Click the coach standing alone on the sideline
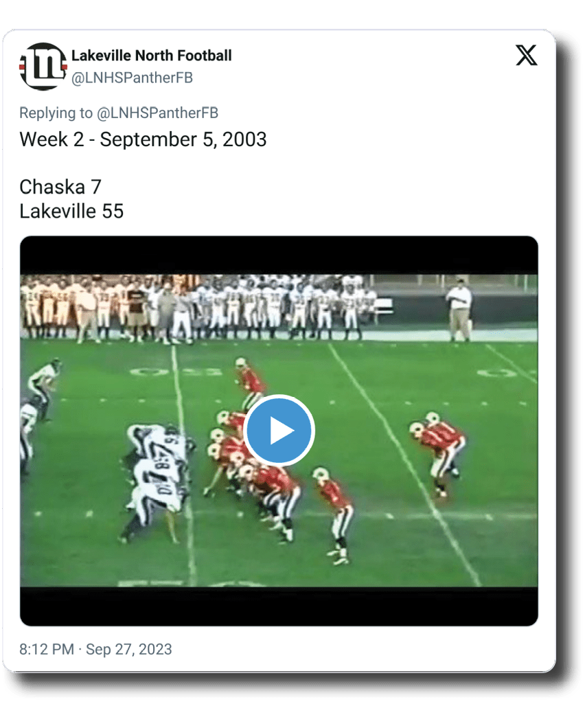This screenshot has height=728, width=585. [459, 309]
